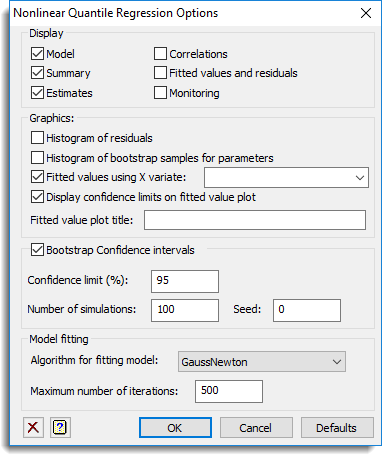Uncheck Display confidence limits on fitted value plot
The width and height of the screenshot is (382, 455).
[x=37, y=197]
